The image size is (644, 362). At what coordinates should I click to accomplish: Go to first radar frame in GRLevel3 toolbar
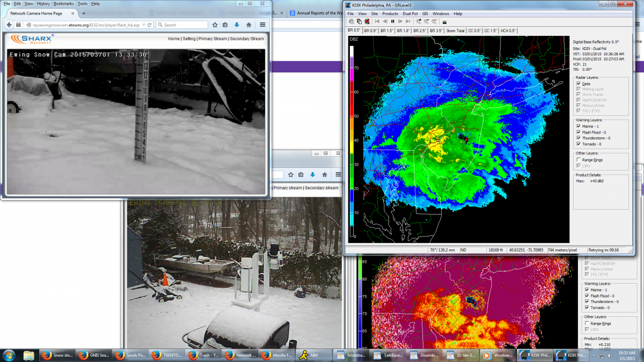pyautogui.click(x=377, y=21)
